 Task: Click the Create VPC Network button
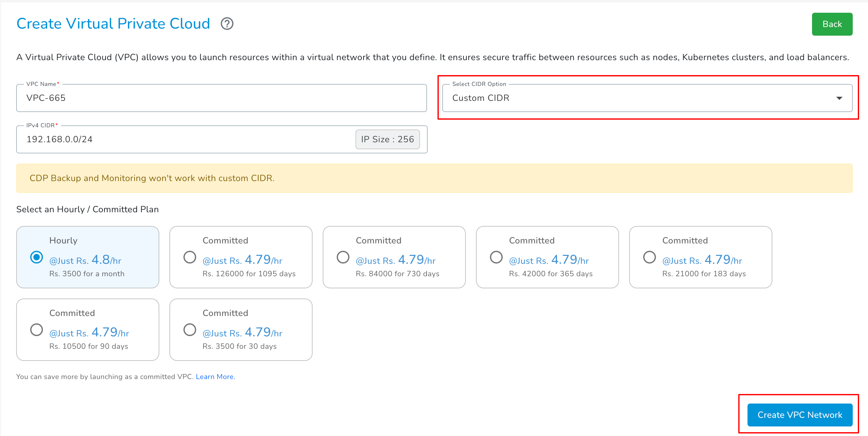point(799,414)
